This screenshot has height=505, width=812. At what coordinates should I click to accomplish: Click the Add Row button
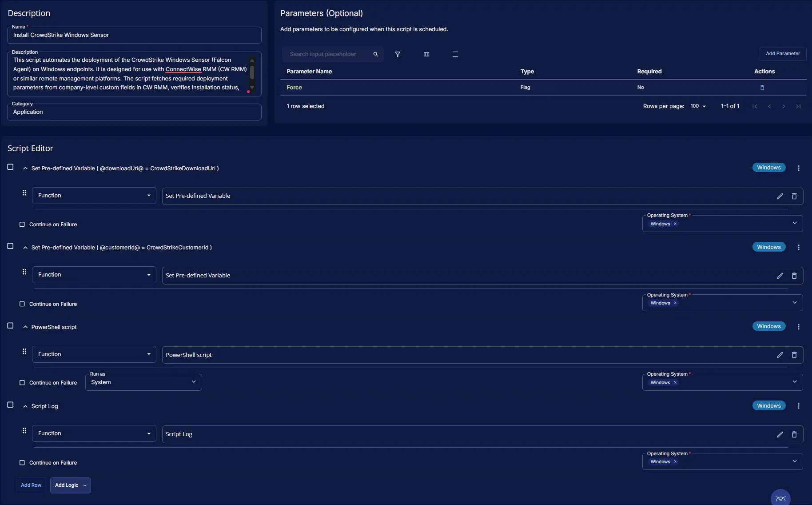point(31,485)
